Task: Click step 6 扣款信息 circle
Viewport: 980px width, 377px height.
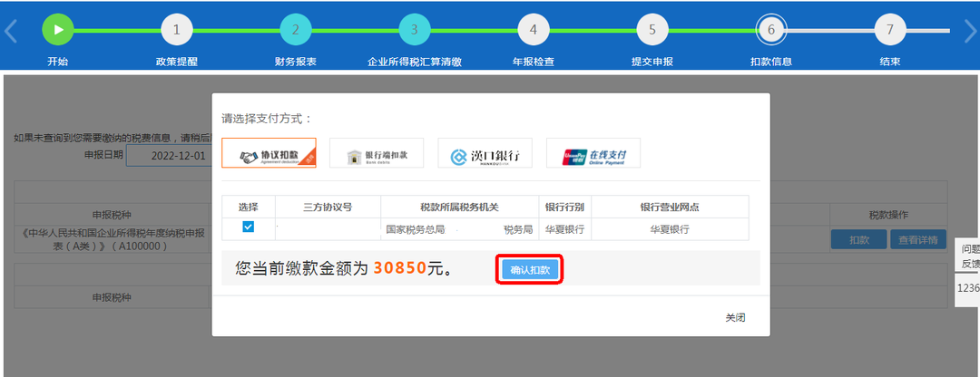Action: 770,30
